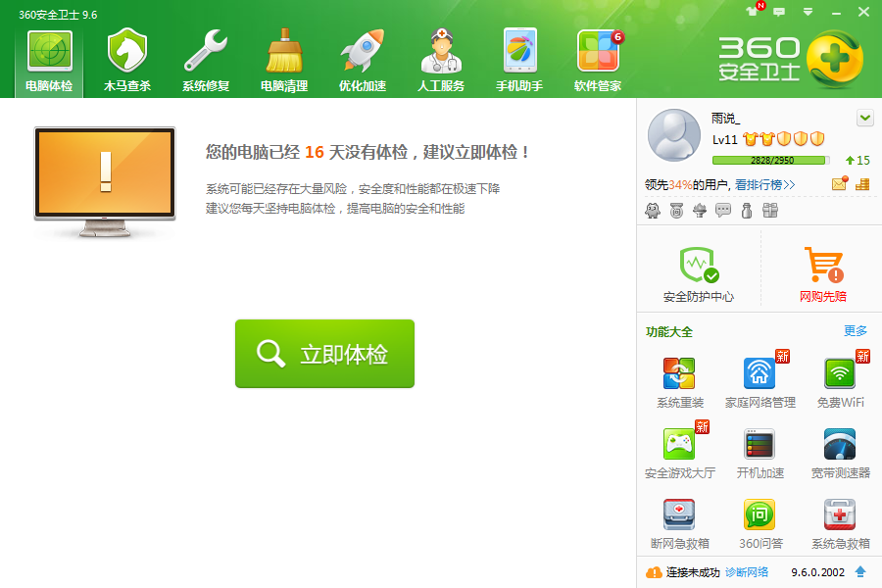
Task: Open 软件管家 with 6 updates badge
Action: [598, 62]
